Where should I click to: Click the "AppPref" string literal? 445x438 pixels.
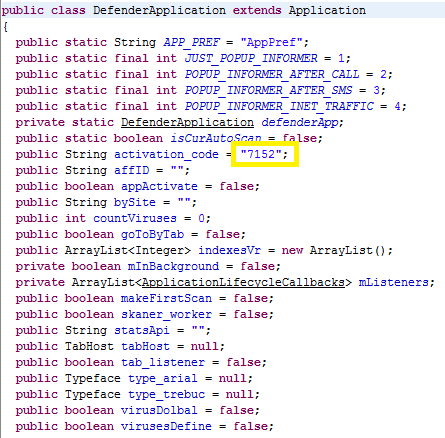pyautogui.click(x=271, y=43)
